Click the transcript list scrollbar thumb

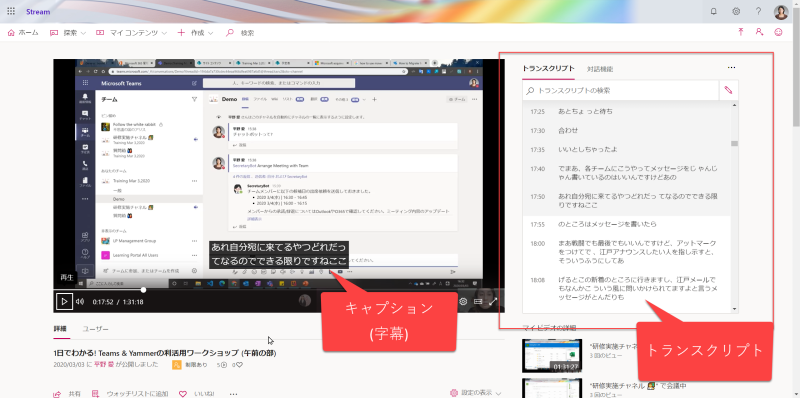735,143
